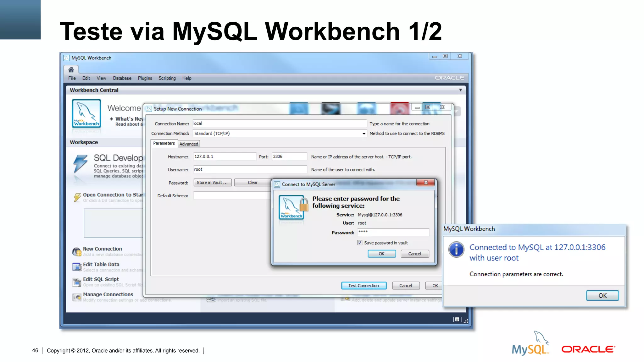Click the blue information icon in the Connected dialog
The image size is (644, 362).
456,250
